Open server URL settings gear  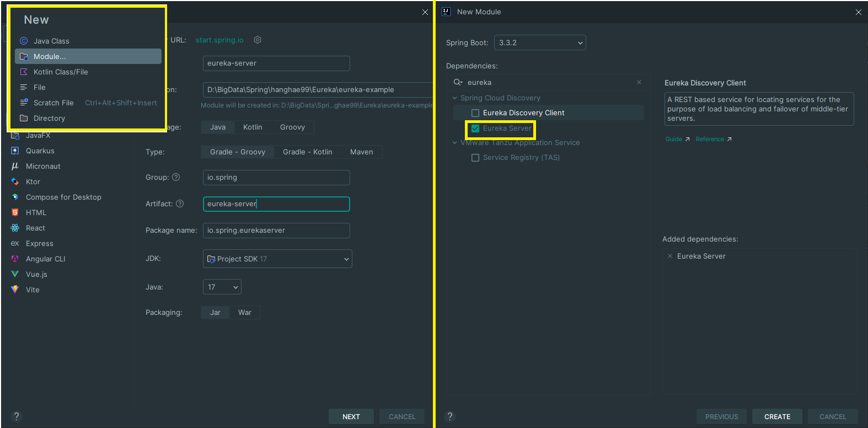click(x=258, y=40)
